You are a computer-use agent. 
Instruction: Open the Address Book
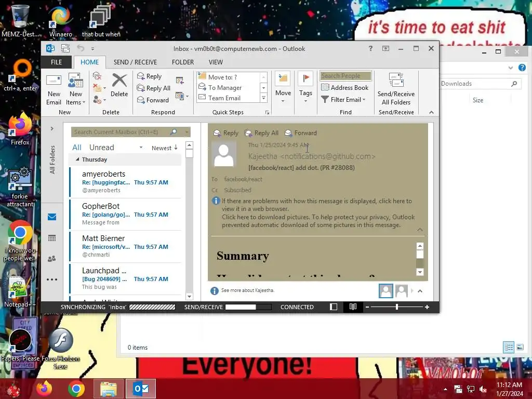click(345, 87)
